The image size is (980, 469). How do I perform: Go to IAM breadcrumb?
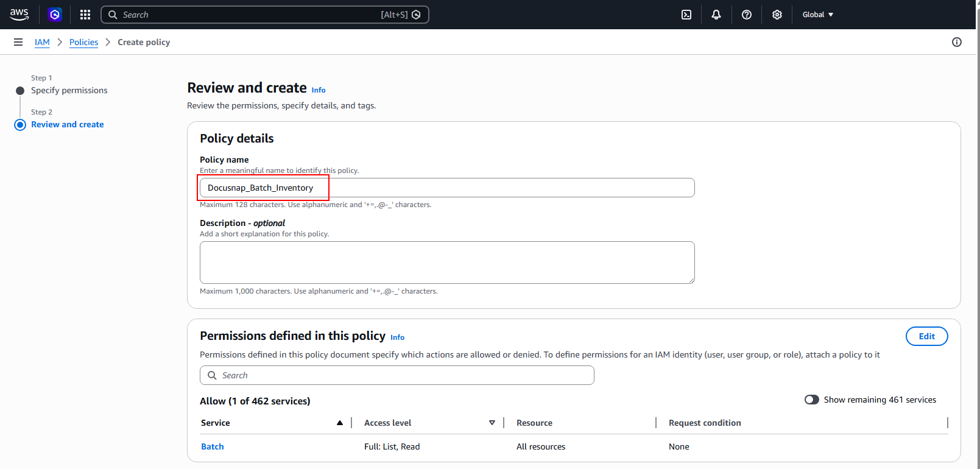(42, 42)
